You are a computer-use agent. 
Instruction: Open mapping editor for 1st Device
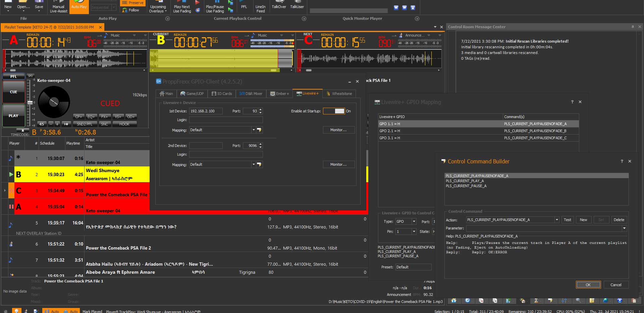[259, 130]
